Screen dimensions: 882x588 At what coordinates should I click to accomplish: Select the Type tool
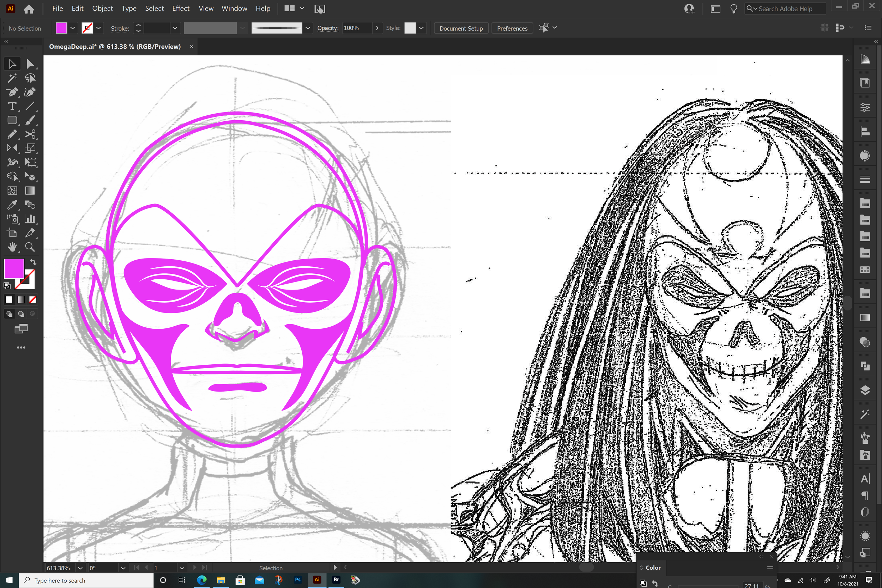tap(12, 106)
